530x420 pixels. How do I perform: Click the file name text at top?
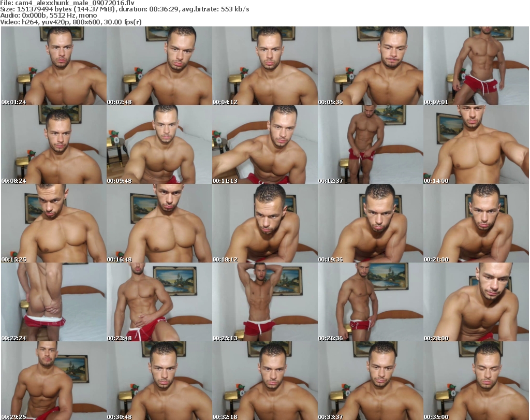coord(67,3)
